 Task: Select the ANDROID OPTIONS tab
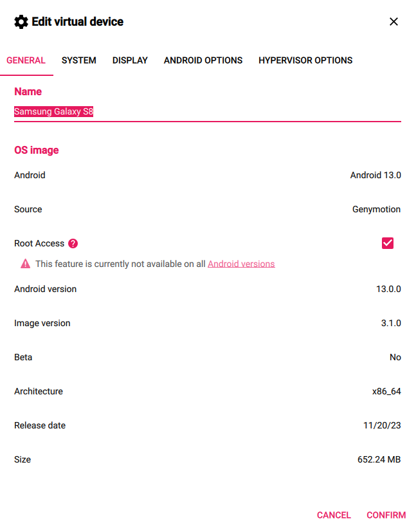pos(203,60)
